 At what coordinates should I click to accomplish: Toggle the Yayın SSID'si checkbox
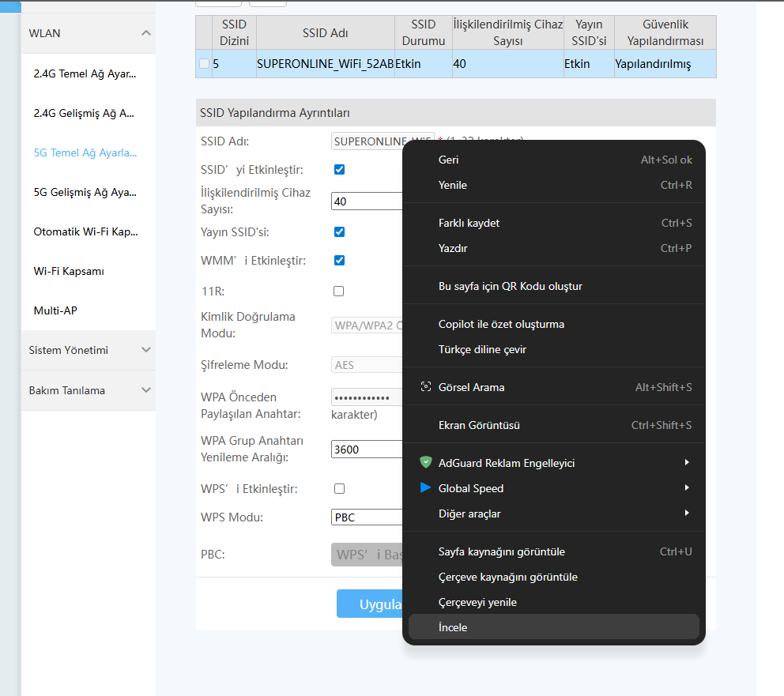coord(340,231)
